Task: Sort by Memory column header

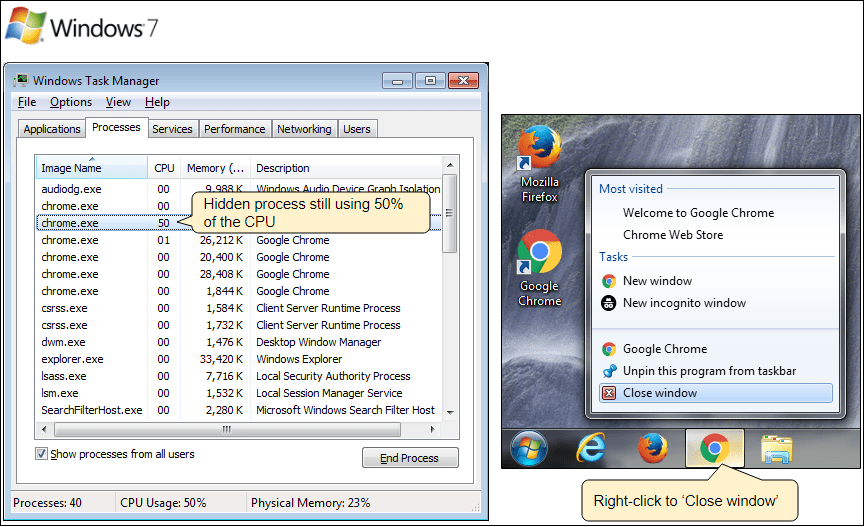Action: pyautogui.click(x=215, y=168)
